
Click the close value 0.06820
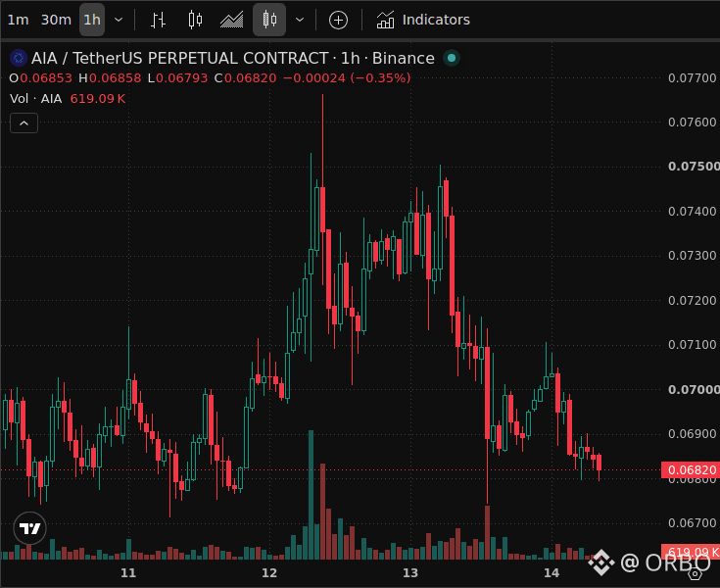(250, 78)
